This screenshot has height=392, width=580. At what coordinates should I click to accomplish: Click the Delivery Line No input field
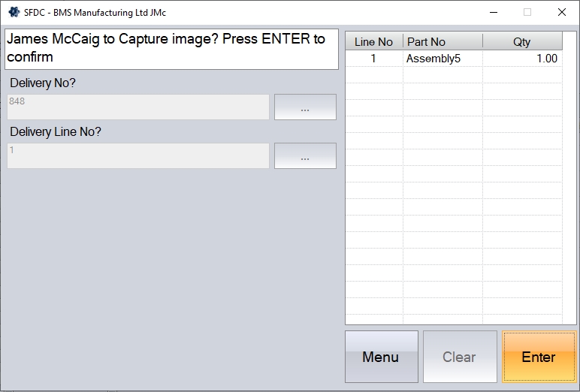pyautogui.click(x=138, y=156)
